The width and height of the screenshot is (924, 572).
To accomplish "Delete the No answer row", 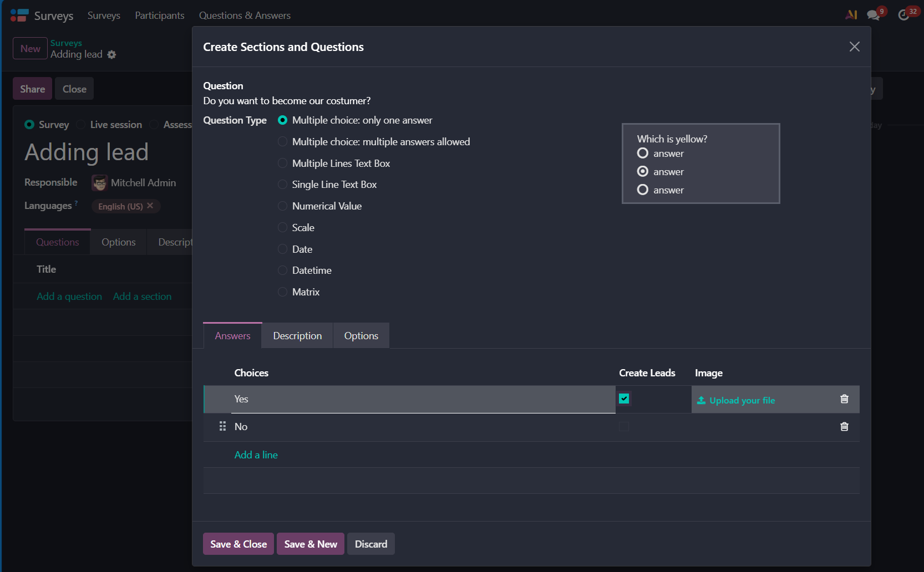I will coord(844,426).
